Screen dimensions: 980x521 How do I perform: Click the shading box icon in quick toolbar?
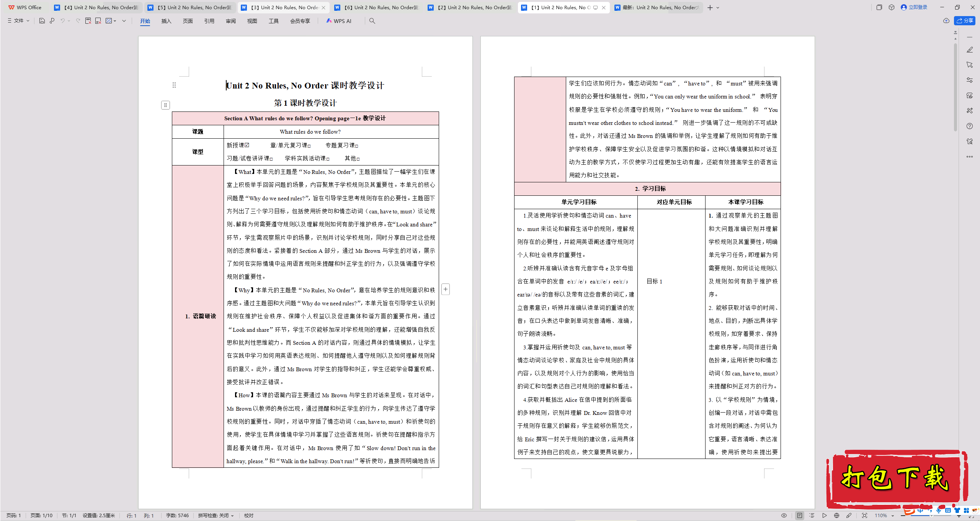click(x=109, y=21)
